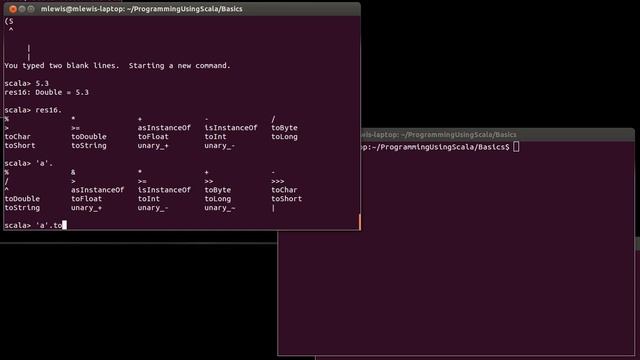Click the '>>' operator in the 'a' list
640x360 pixels.
tap(209, 181)
